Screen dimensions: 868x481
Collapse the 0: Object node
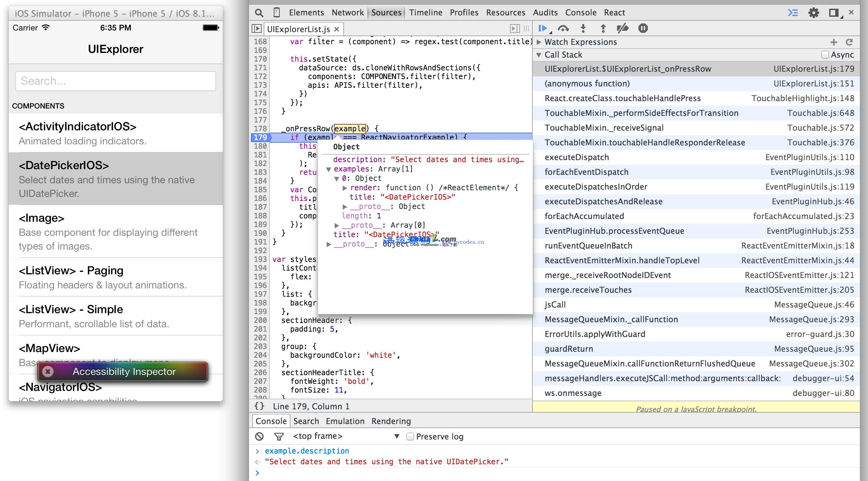[337, 179]
